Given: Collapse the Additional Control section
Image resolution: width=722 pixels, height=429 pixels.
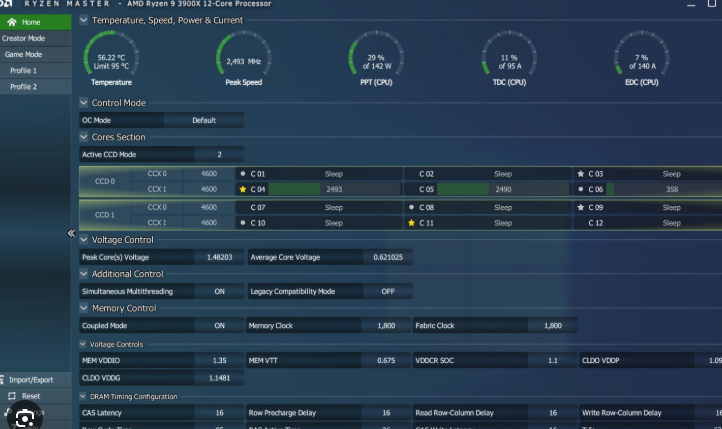Looking at the screenshot, I should pyautogui.click(x=83, y=273).
